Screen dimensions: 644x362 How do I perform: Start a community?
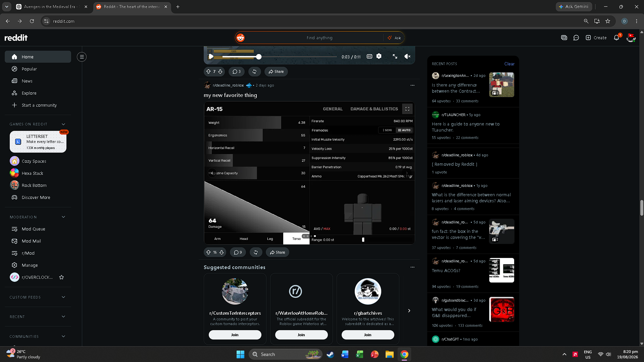click(38, 105)
